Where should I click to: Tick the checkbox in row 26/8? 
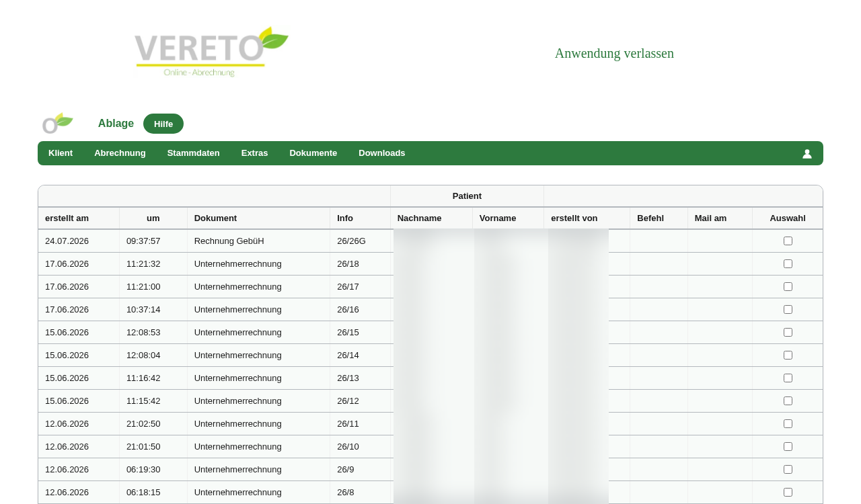(x=788, y=493)
